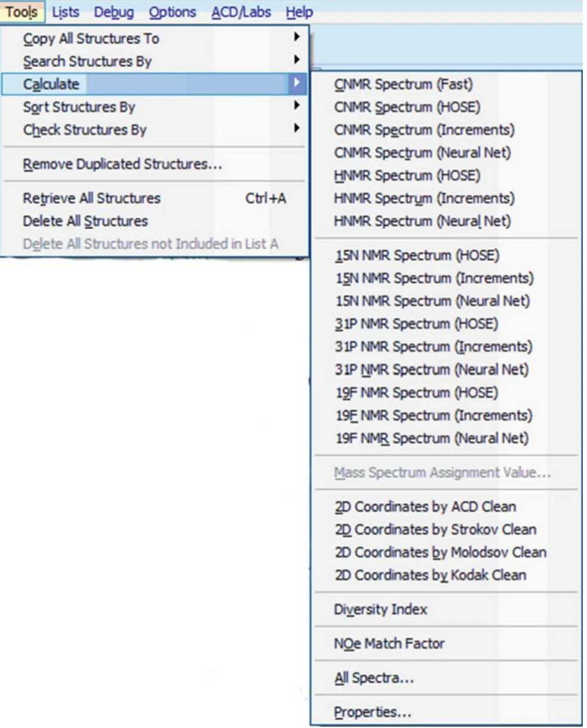The image size is (587, 728).
Task: Open the Options menu
Action: [x=173, y=11]
